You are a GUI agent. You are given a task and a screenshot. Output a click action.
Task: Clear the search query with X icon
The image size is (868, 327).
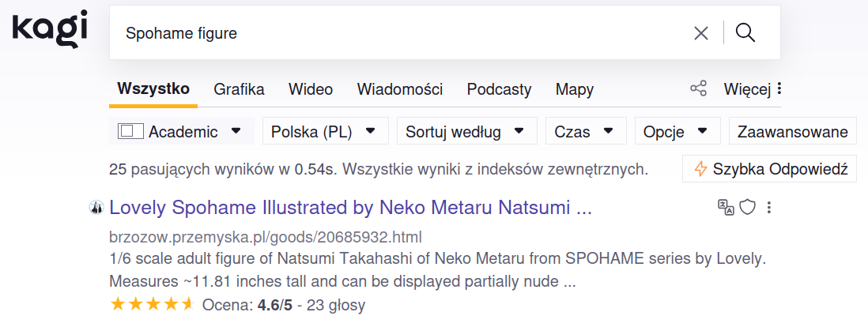click(700, 33)
